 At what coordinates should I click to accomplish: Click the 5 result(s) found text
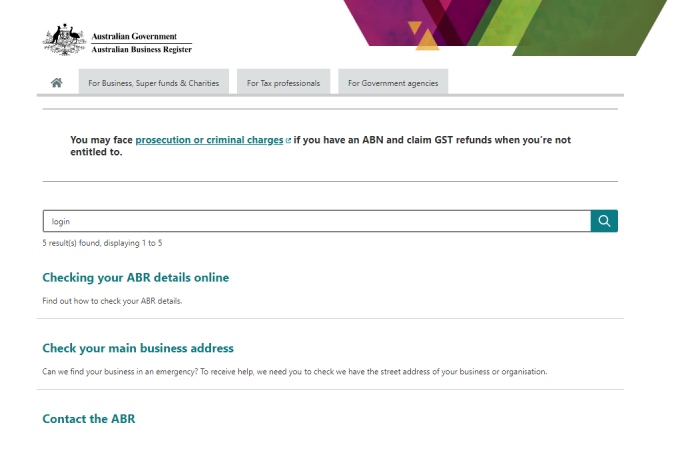(x=102, y=243)
